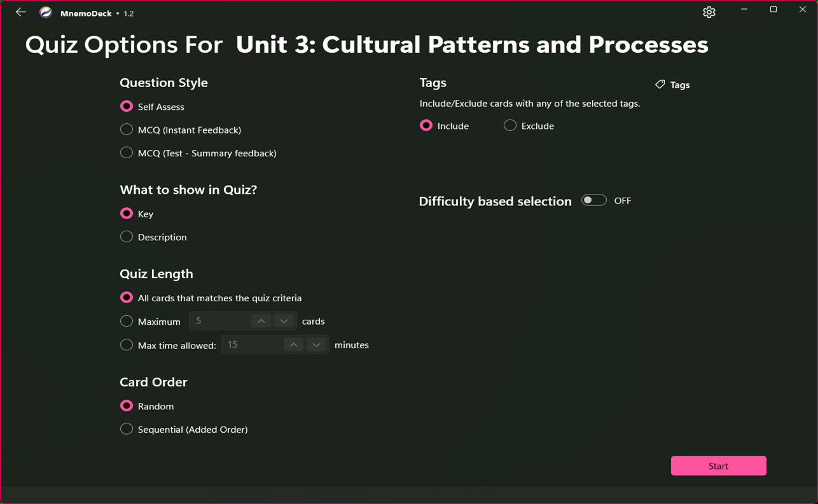The image size is (818, 504).
Task: Show Key in the quiz
Action: click(x=126, y=214)
